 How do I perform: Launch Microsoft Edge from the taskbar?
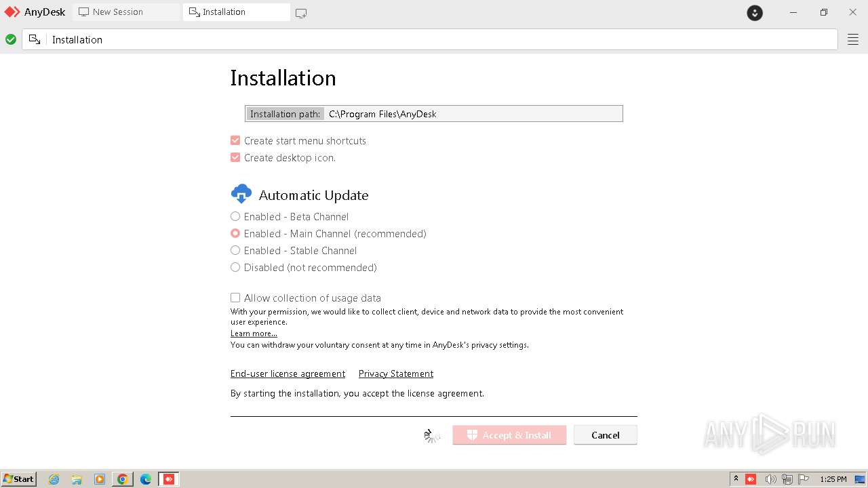pyautogui.click(x=146, y=479)
